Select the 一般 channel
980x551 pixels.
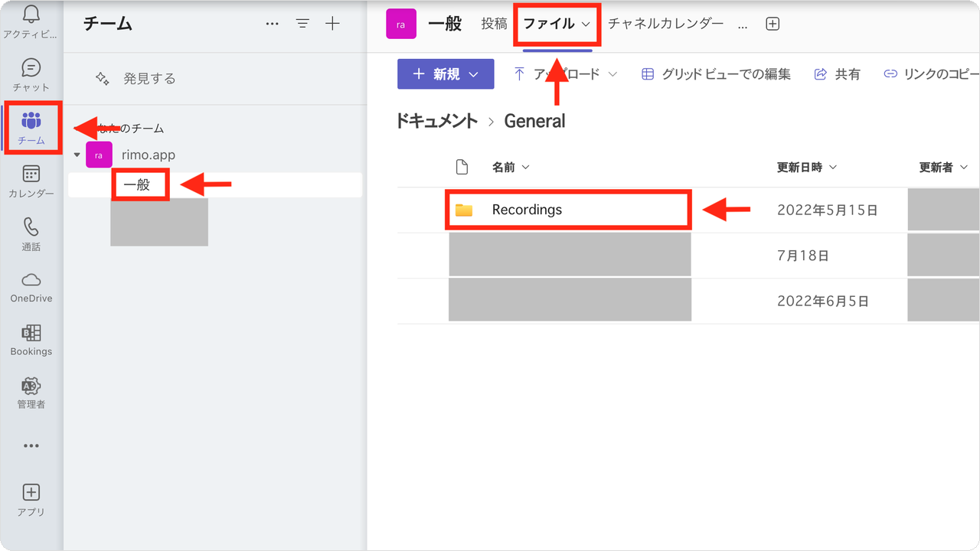pos(215,184)
